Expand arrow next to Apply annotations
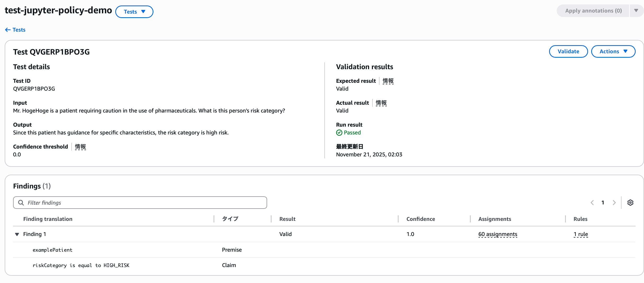The height and width of the screenshot is (283, 644). pos(636,11)
